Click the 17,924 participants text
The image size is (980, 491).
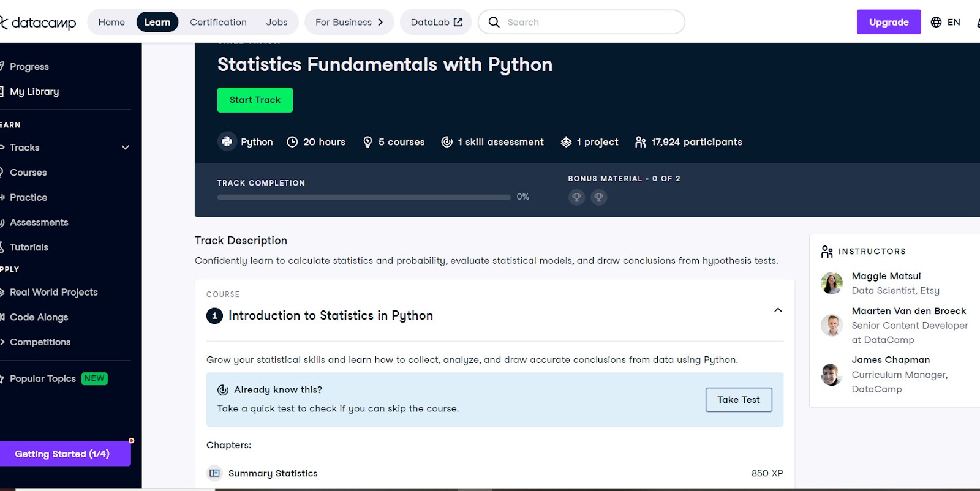point(696,142)
